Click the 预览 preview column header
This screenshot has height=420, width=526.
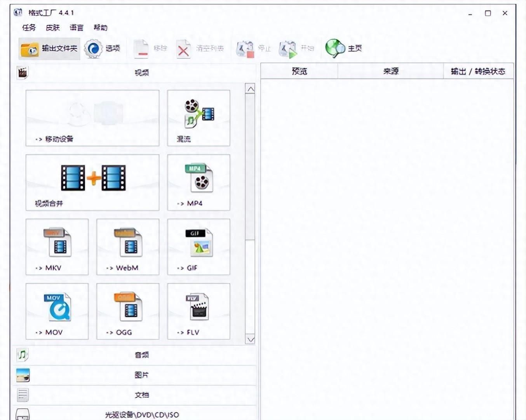299,71
